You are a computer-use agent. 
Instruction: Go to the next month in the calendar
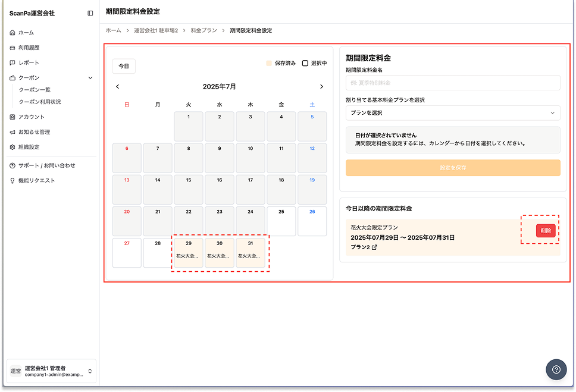[321, 87]
